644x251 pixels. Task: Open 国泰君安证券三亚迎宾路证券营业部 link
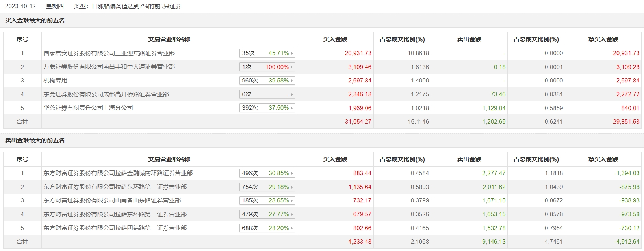pyautogui.click(x=109, y=53)
